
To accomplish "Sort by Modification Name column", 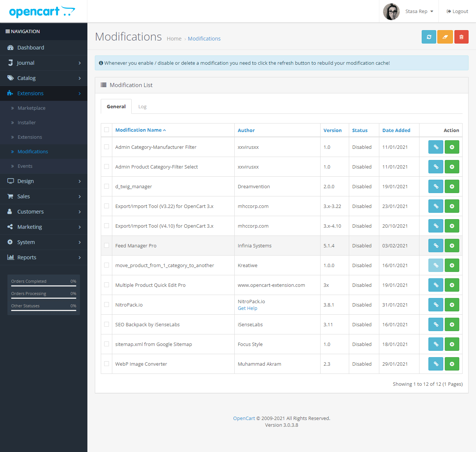I will (x=141, y=130).
